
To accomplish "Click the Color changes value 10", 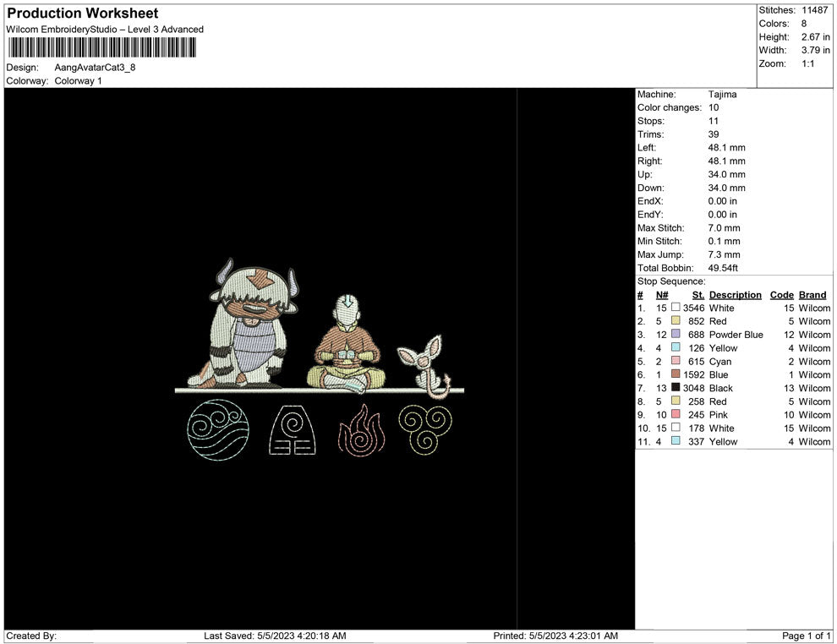I will (x=714, y=107).
